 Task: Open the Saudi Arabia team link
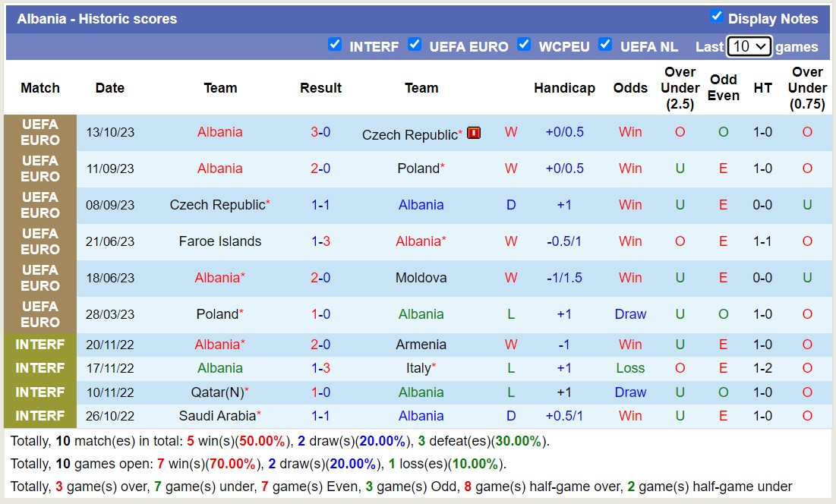click(x=217, y=416)
